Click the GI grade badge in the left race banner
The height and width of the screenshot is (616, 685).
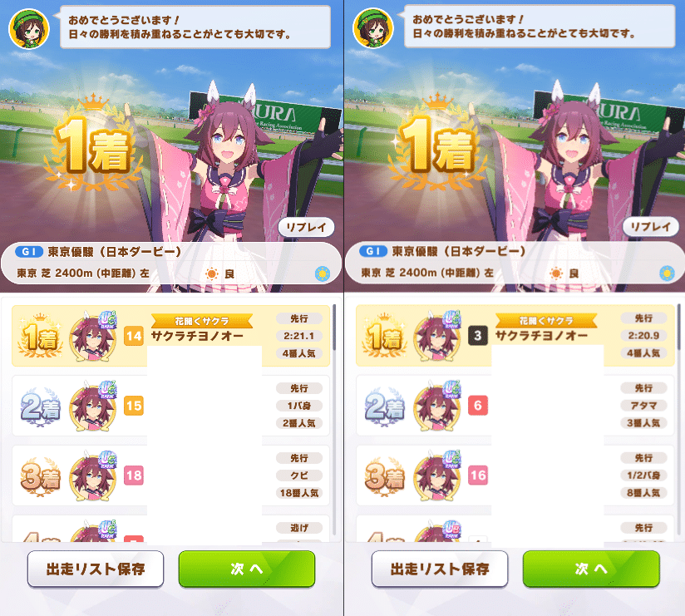(x=29, y=252)
